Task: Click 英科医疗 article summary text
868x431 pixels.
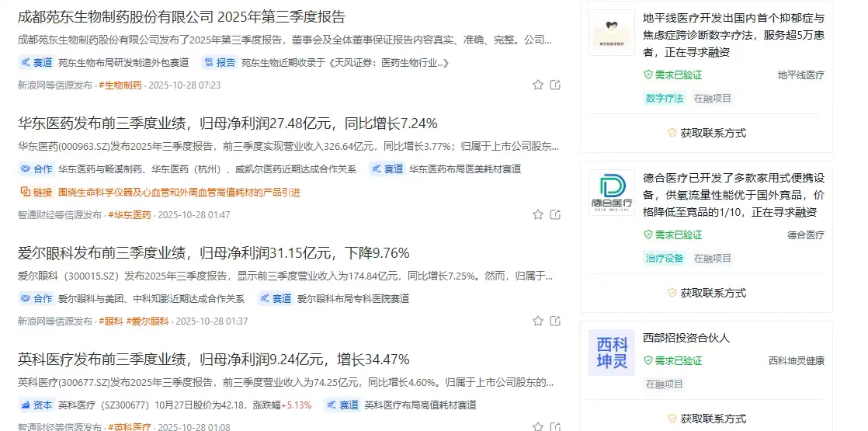Action: point(285,382)
